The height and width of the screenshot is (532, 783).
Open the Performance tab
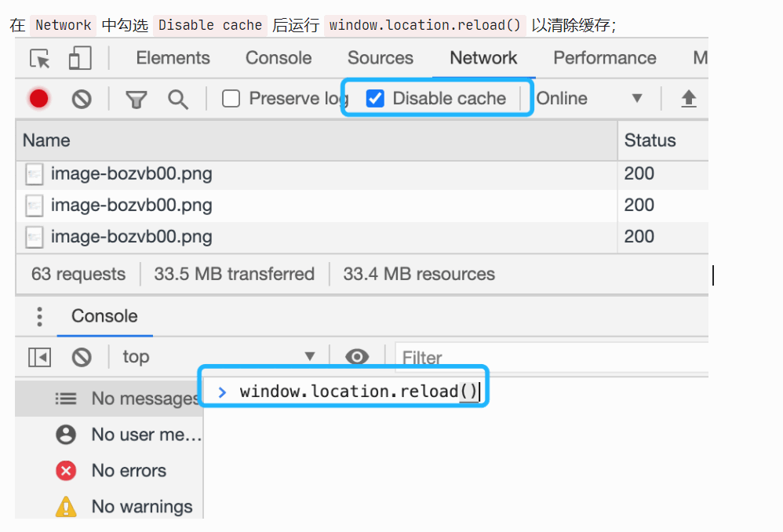(604, 58)
